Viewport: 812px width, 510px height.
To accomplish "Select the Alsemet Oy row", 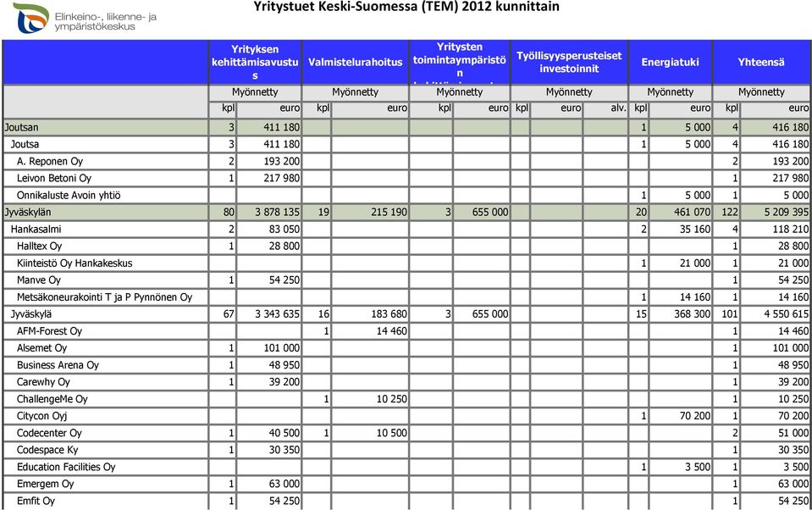I will [x=406, y=348].
